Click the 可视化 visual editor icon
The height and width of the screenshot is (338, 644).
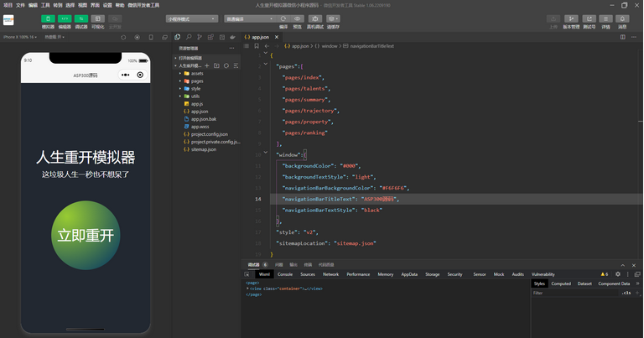point(98,18)
